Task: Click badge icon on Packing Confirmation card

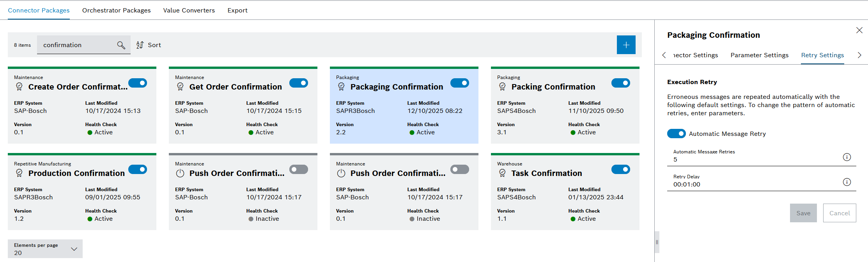Action: tap(502, 87)
